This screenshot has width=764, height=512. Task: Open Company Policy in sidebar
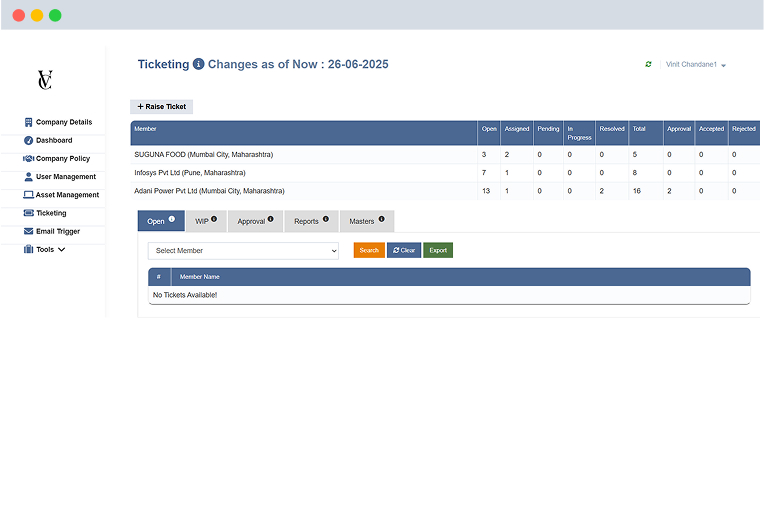pyautogui.click(x=62, y=159)
